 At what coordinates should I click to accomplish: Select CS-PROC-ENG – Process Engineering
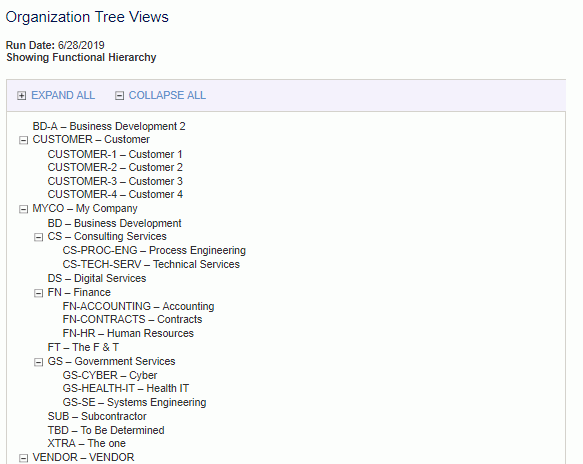point(154,251)
